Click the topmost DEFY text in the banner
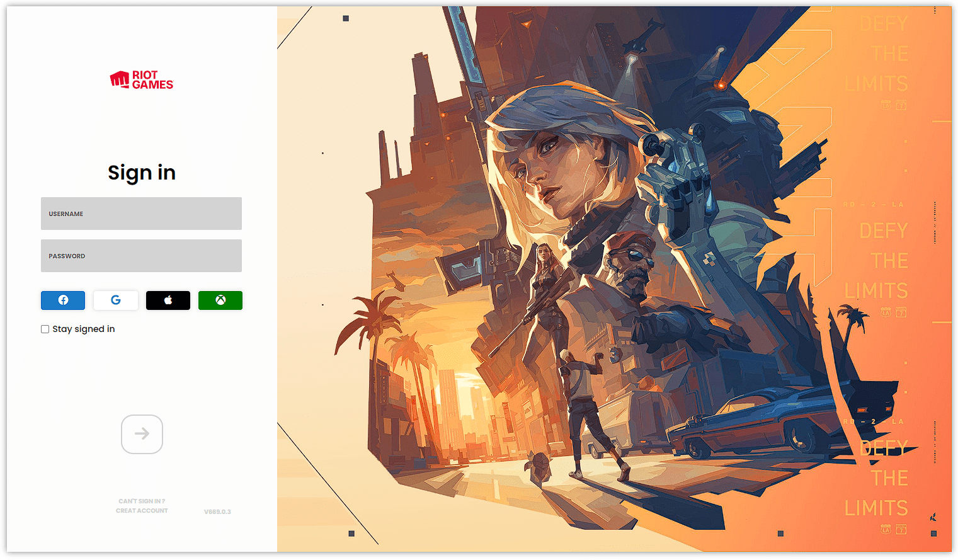Image resolution: width=958 pixels, height=560 pixels. click(x=884, y=24)
